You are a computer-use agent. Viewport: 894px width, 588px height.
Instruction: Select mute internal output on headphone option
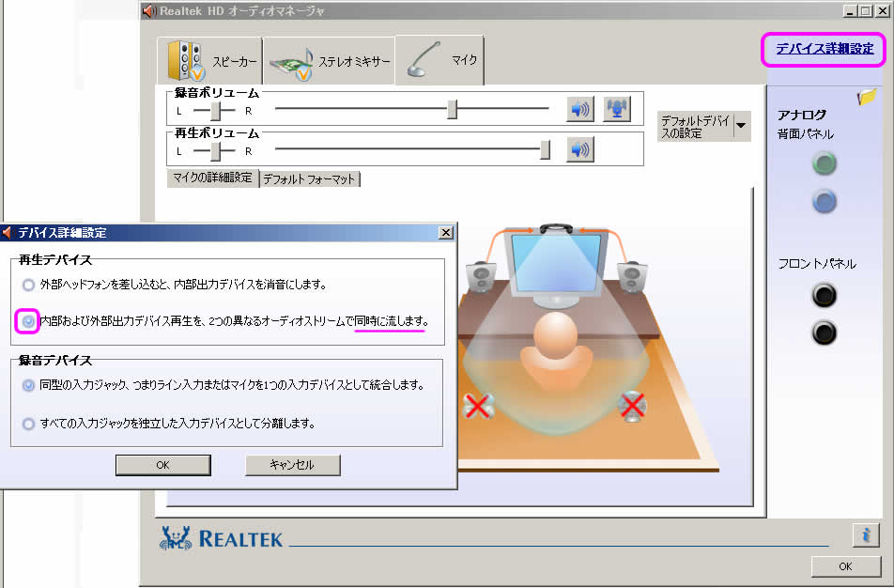coord(28,285)
